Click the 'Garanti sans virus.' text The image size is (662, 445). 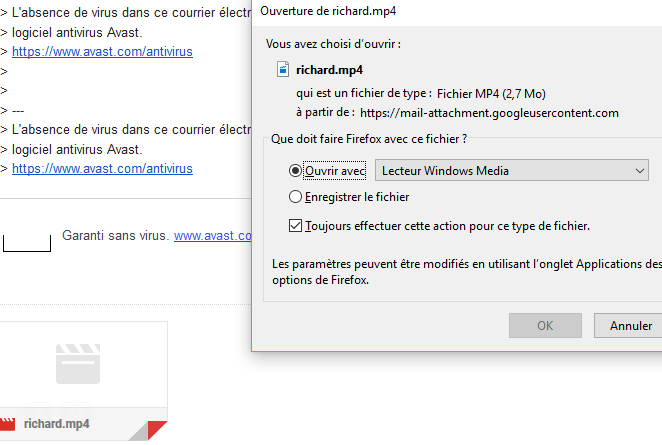tap(115, 236)
